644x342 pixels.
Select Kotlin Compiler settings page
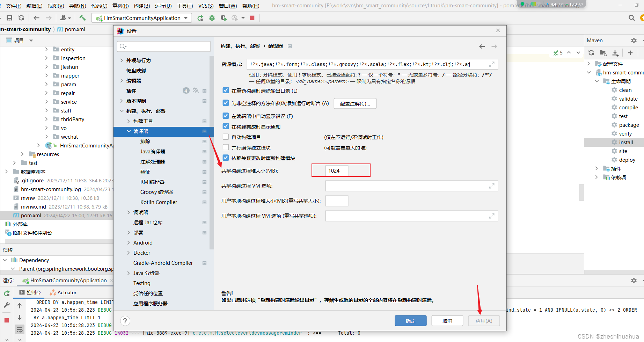[x=159, y=202]
